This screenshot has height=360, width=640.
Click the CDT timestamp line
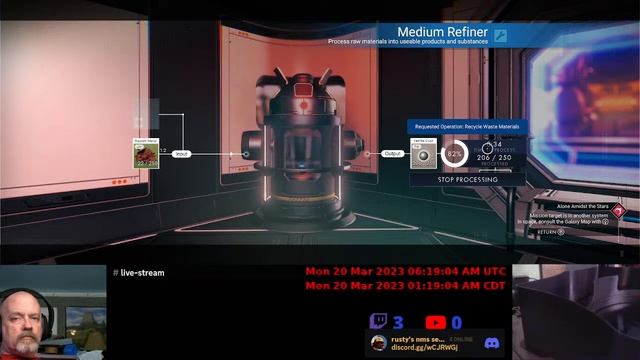pos(405,286)
